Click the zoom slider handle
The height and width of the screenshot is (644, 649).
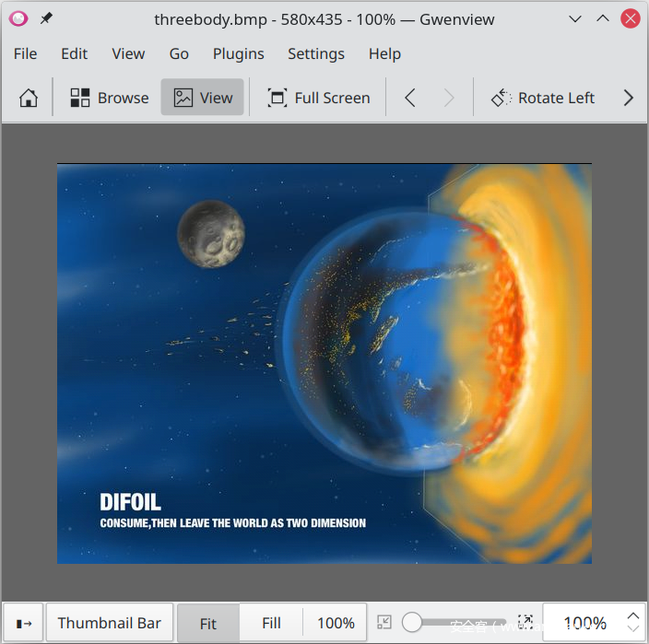pyautogui.click(x=412, y=623)
